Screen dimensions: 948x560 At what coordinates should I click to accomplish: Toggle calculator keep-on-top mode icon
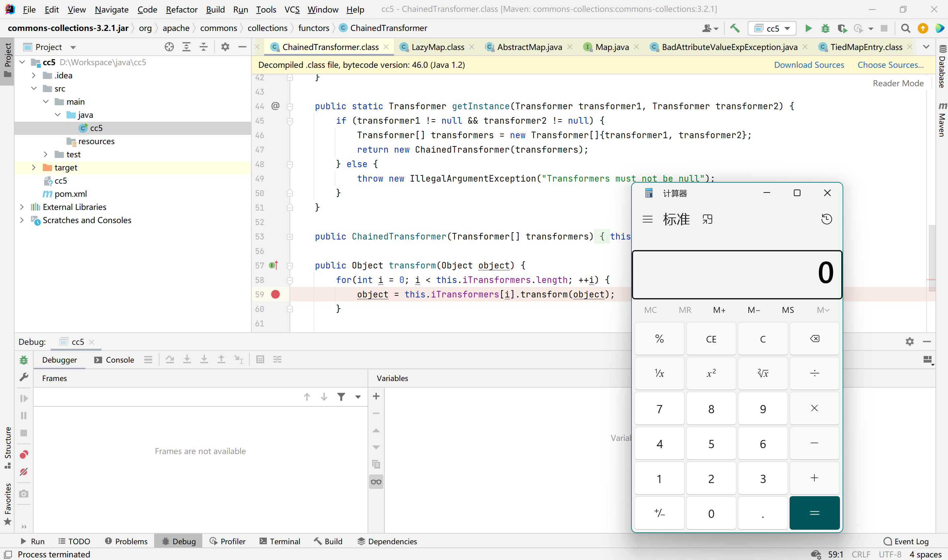click(x=708, y=219)
